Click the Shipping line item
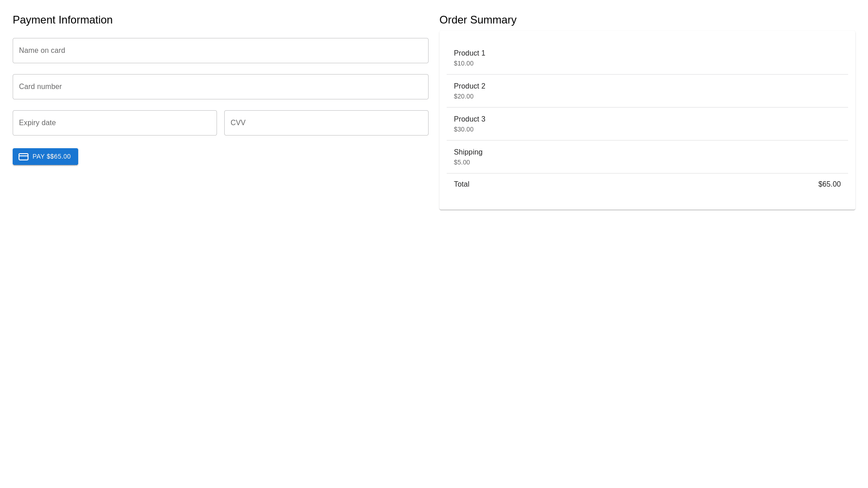The image size is (868, 488). pos(646,157)
